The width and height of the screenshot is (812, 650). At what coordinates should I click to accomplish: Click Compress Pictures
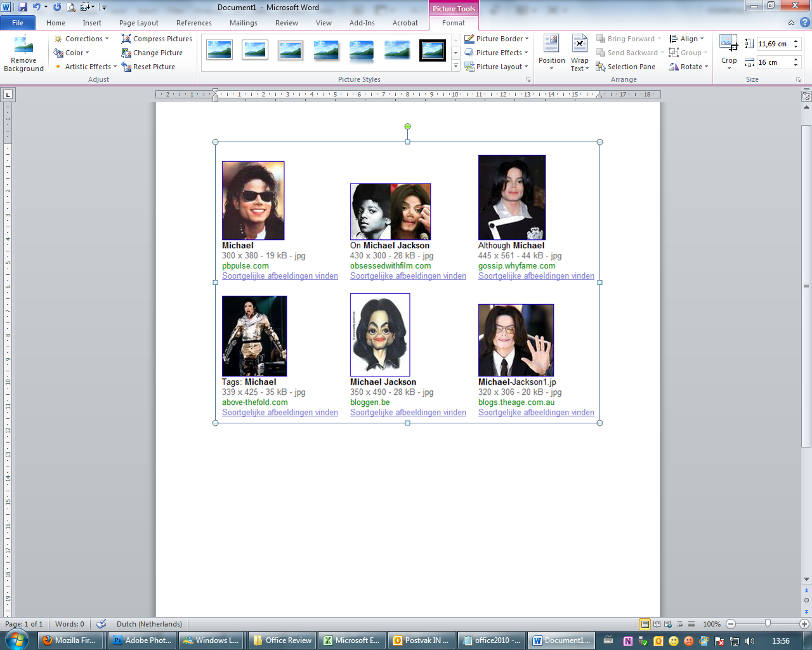[157, 39]
